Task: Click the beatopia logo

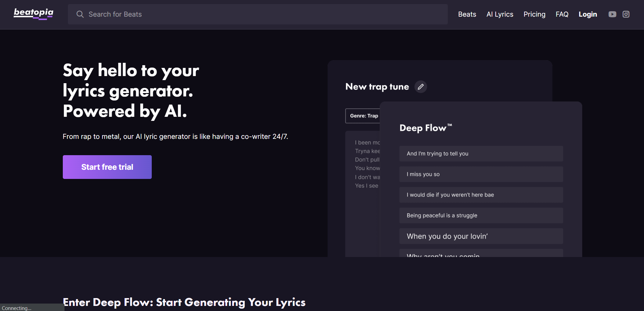Action: coord(33,14)
